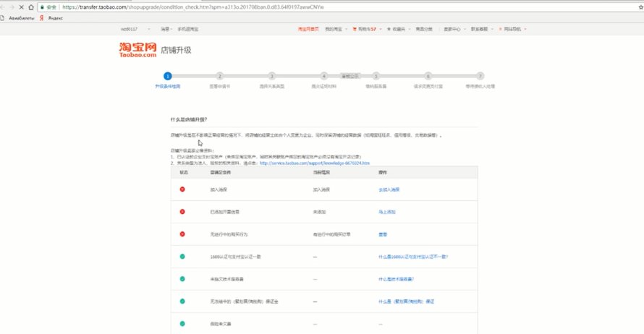Select step 6 circle in progress bar
This screenshot has width=644, height=334.
[428, 76]
